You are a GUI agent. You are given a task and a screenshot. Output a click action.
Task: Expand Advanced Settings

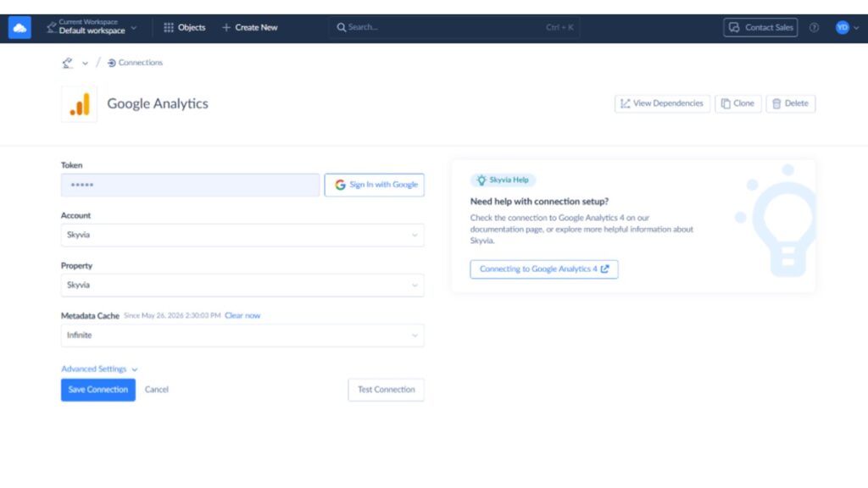pyautogui.click(x=99, y=369)
